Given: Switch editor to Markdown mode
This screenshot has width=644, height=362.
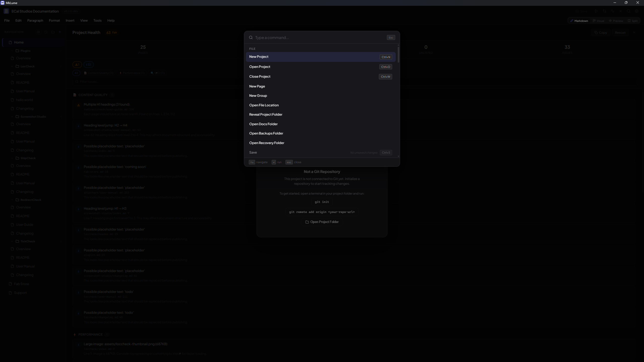Looking at the screenshot, I should (x=579, y=21).
